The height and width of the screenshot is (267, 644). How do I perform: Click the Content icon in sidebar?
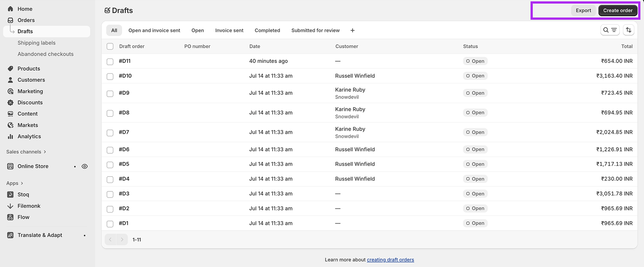pyautogui.click(x=10, y=114)
